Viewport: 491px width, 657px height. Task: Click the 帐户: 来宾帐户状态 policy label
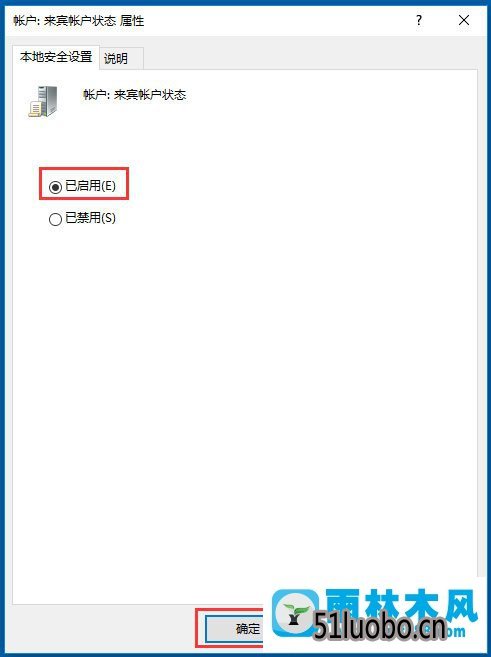134,95
